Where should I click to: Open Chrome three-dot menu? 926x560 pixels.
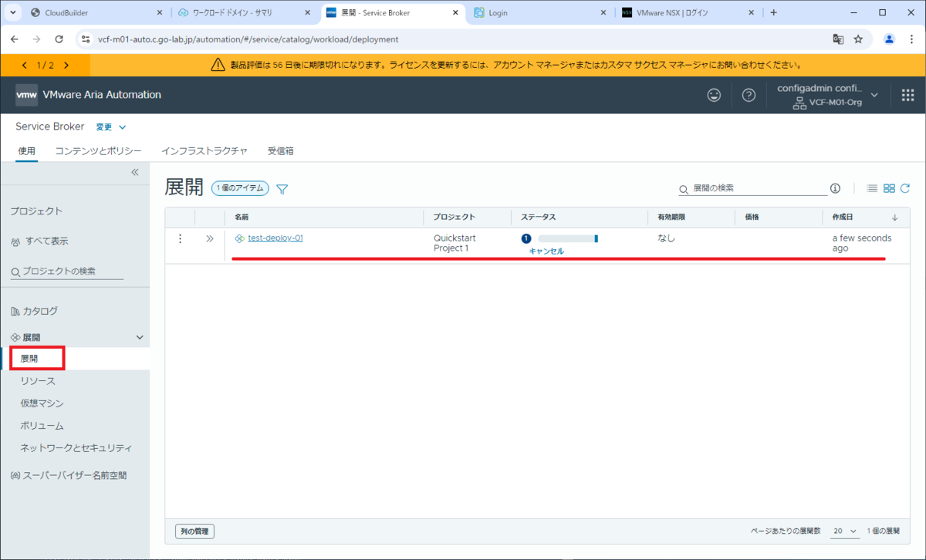pyautogui.click(x=910, y=39)
